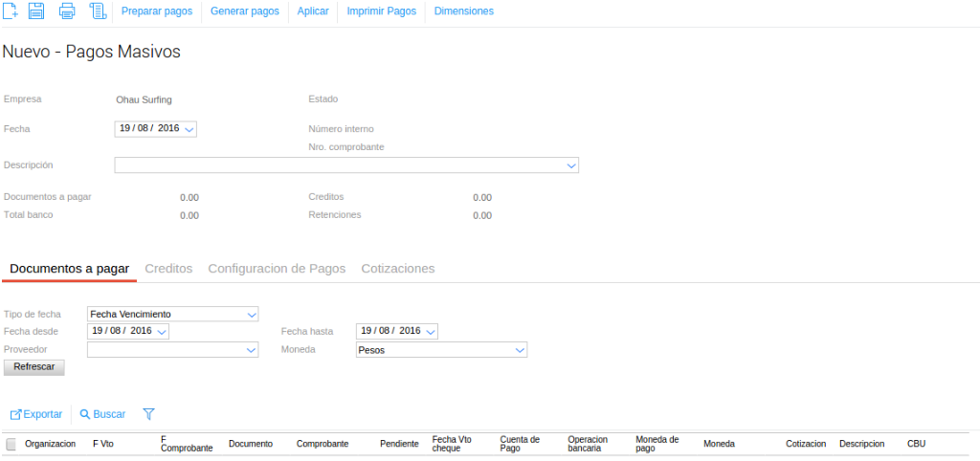Viewport: 980px width, 461px height.
Task: Click Dimensiones in toolbar
Action: 464,11
